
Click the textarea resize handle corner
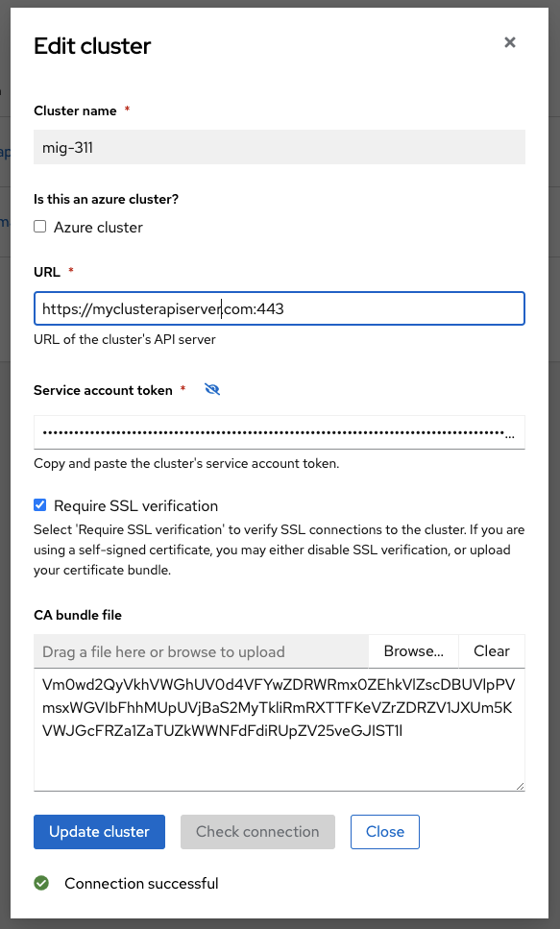(522, 787)
